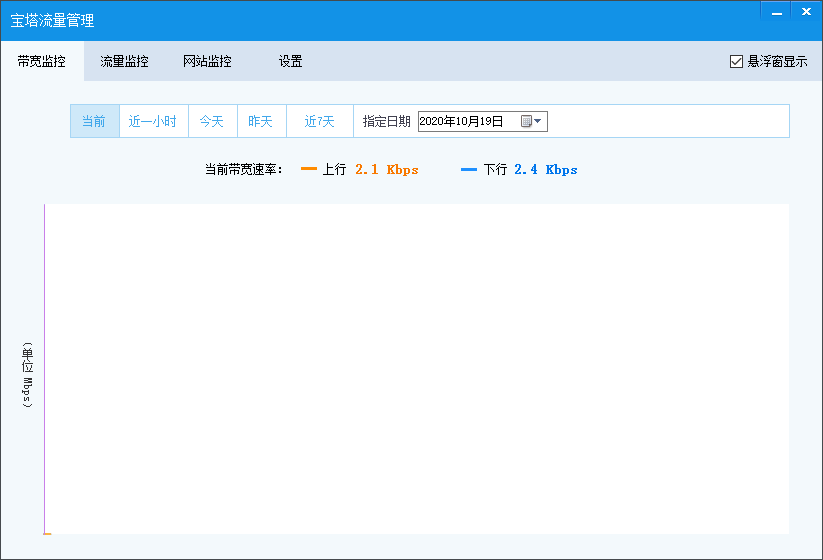
Task: Open the 网站监控 tab
Action: pyautogui.click(x=207, y=61)
